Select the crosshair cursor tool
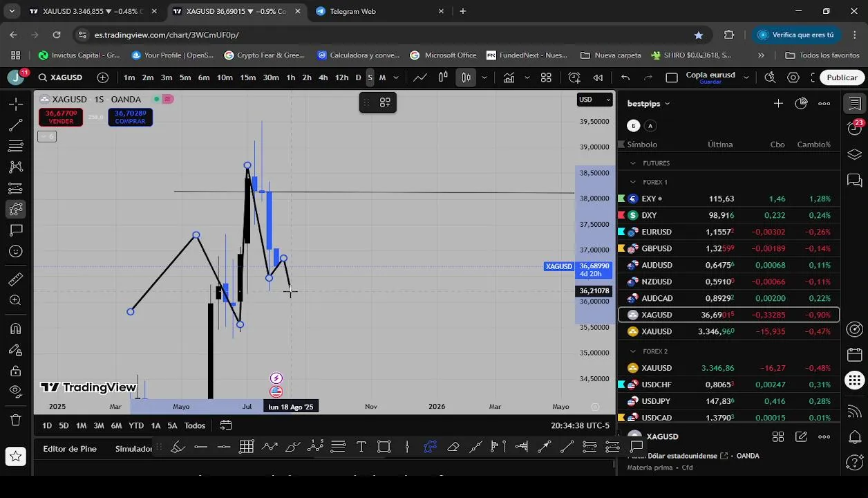Viewport: 868px width, 498px height. pyautogui.click(x=16, y=104)
